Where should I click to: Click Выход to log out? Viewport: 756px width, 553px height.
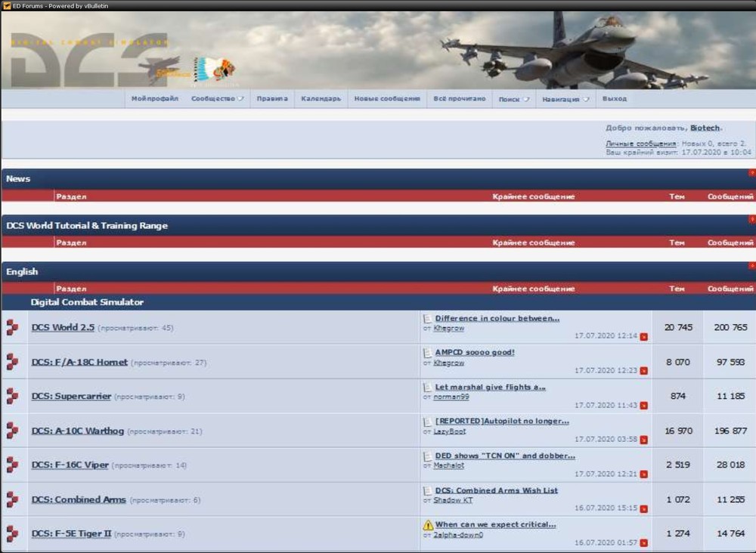tap(615, 99)
